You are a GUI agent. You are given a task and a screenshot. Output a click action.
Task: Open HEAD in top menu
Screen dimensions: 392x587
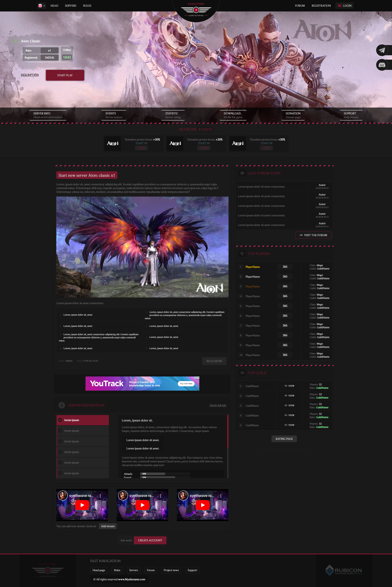point(54,6)
